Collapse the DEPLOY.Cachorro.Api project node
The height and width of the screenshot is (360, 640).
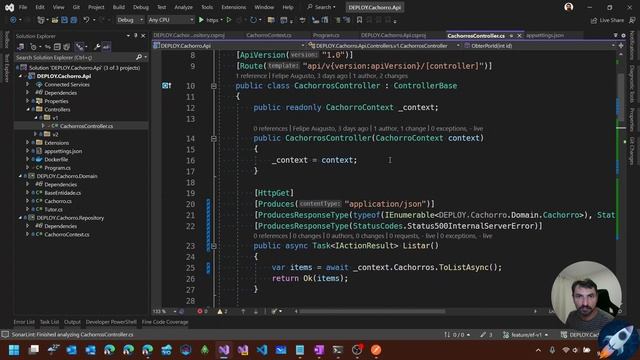[x=20, y=76]
